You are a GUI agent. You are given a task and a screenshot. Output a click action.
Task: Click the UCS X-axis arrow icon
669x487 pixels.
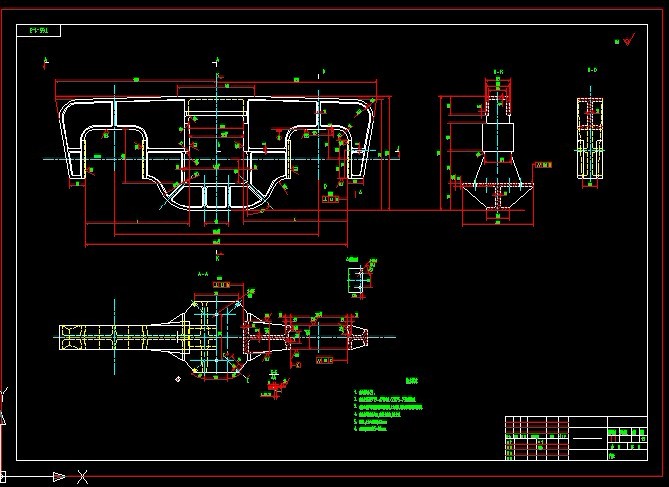60,476
